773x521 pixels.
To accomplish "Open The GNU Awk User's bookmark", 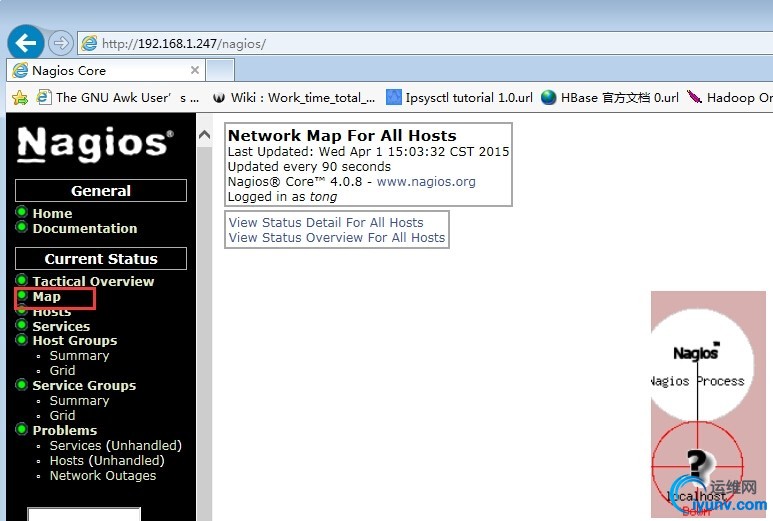I will coord(118,98).
